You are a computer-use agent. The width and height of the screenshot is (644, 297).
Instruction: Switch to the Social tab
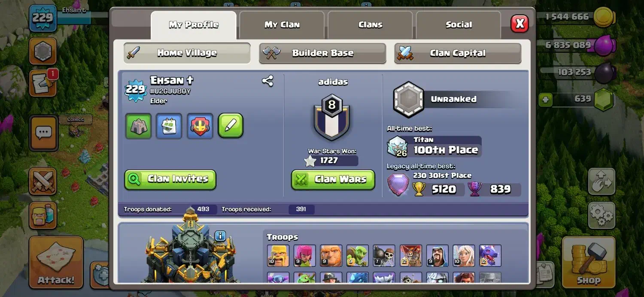(459, 25)
